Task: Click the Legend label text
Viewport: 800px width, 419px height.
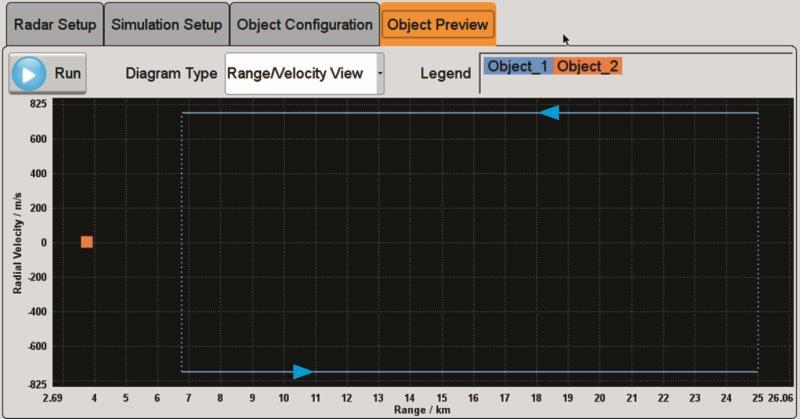Action: [x=443, y=74]
